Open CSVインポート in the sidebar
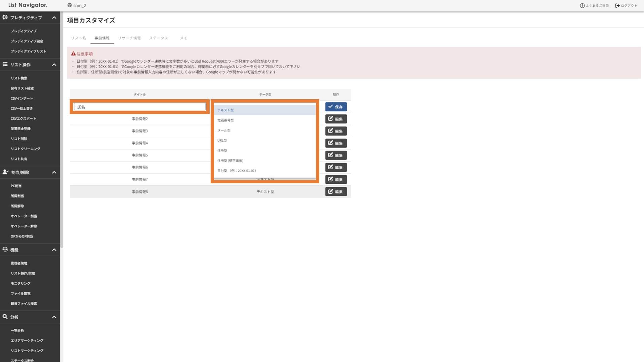 (22, 98)
